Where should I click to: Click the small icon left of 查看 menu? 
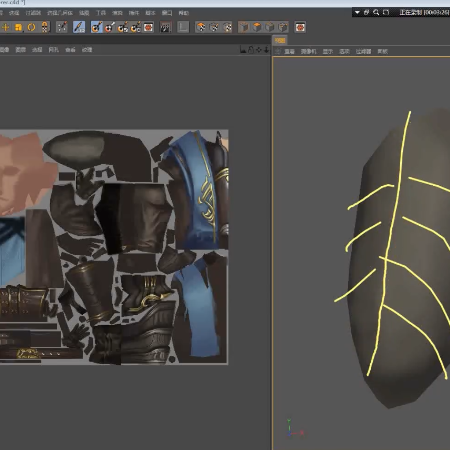(x=278, y=51)
